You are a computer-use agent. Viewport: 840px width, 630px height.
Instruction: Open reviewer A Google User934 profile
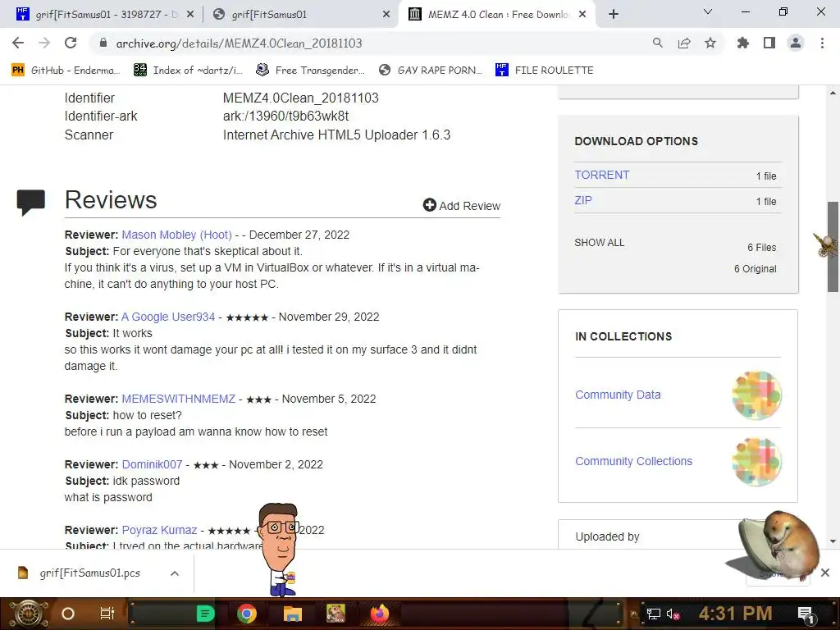(x=168, y=317)
